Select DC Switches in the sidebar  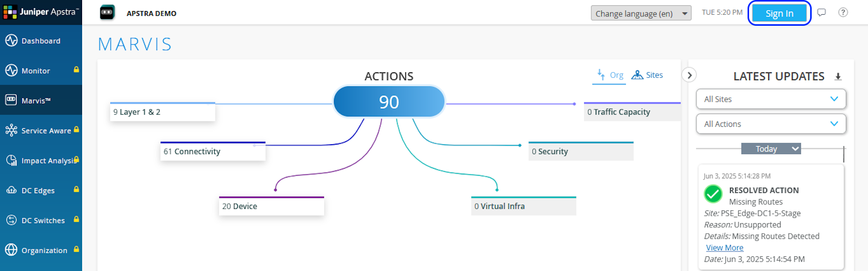pos(43,220)
